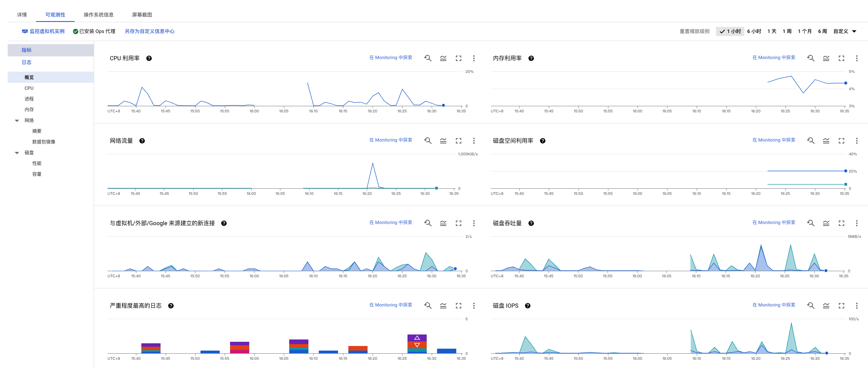Open the 自定义 time range dropdown
The image size is (868, 369).
pos(845,31)
